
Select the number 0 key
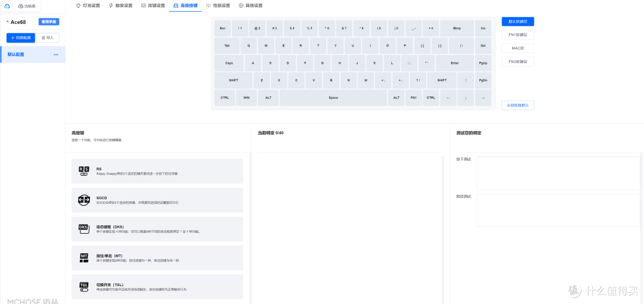coord(397,29)
